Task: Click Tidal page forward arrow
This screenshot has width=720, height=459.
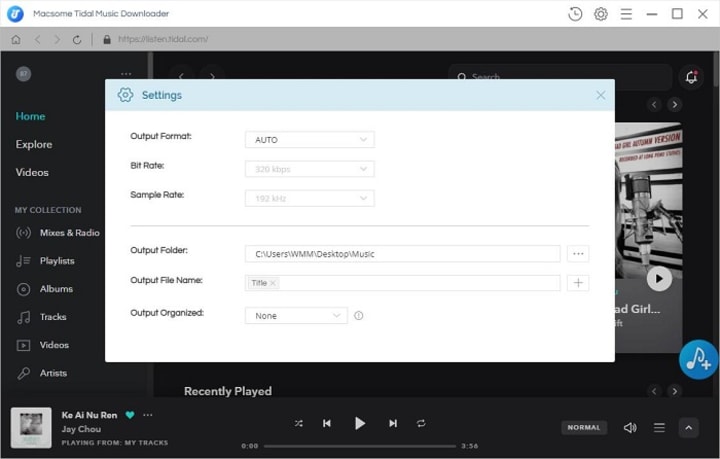Action: (x=212, y=76)
